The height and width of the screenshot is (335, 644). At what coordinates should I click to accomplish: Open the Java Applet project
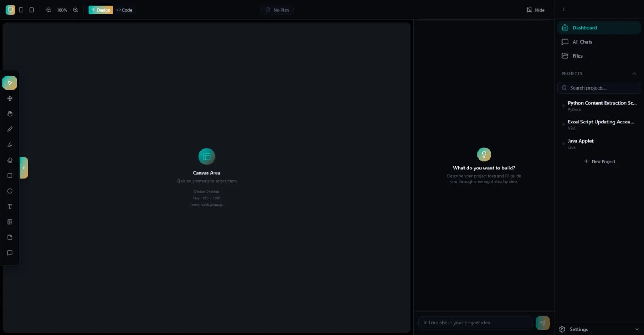click(599, 144)
